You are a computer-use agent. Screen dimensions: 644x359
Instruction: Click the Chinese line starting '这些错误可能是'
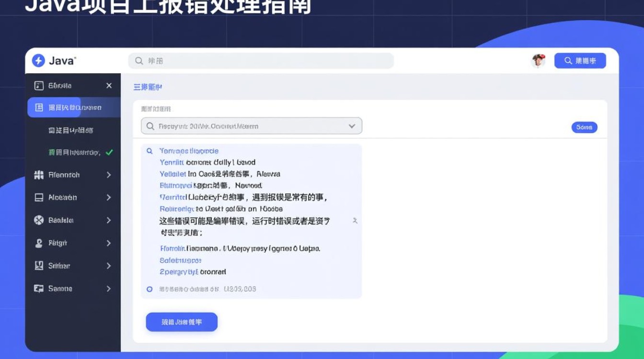[245, 221]
